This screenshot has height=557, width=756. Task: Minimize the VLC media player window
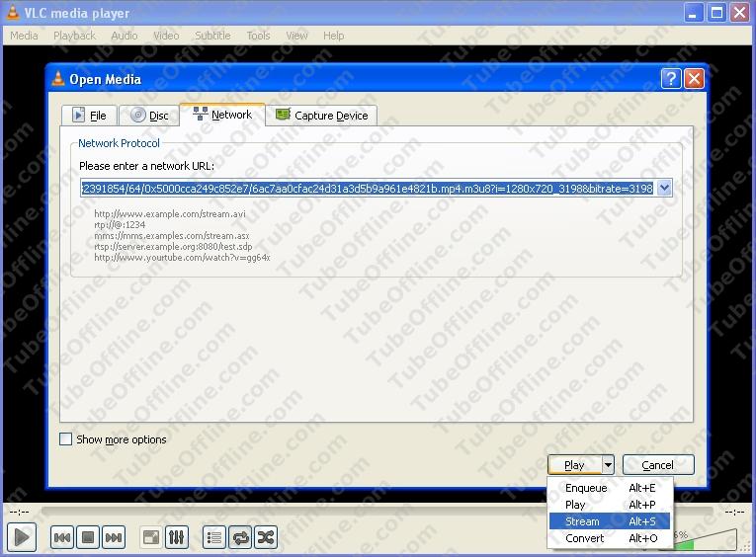click(694, 13)
